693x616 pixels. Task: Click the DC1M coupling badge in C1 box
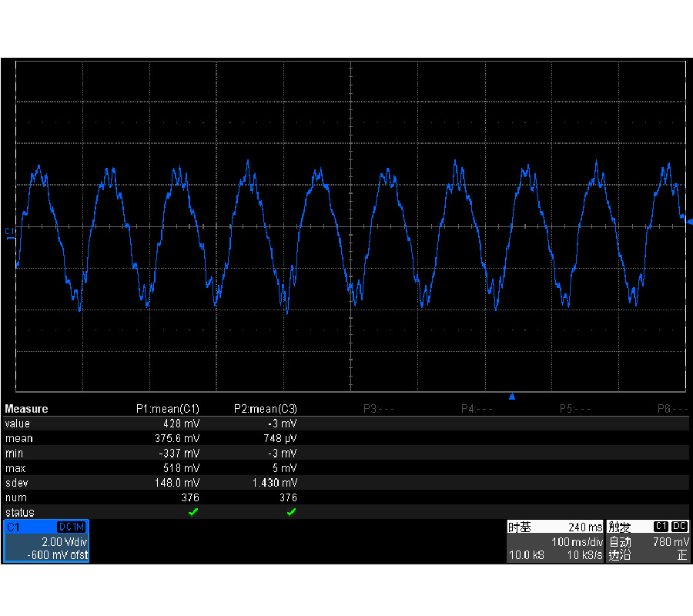coord(72,527)
